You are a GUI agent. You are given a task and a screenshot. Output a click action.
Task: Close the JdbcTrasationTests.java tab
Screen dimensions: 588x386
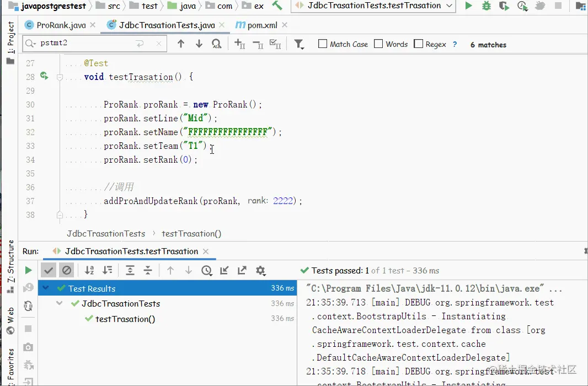pos(222,25)
